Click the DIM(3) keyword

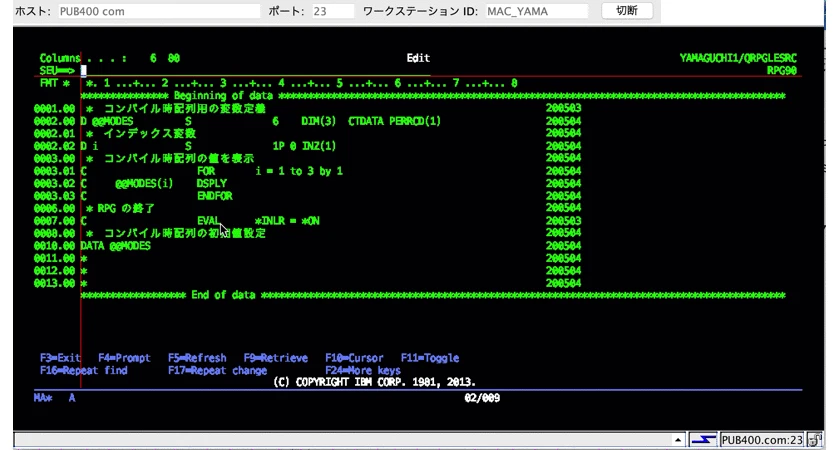tap(319, 121)
